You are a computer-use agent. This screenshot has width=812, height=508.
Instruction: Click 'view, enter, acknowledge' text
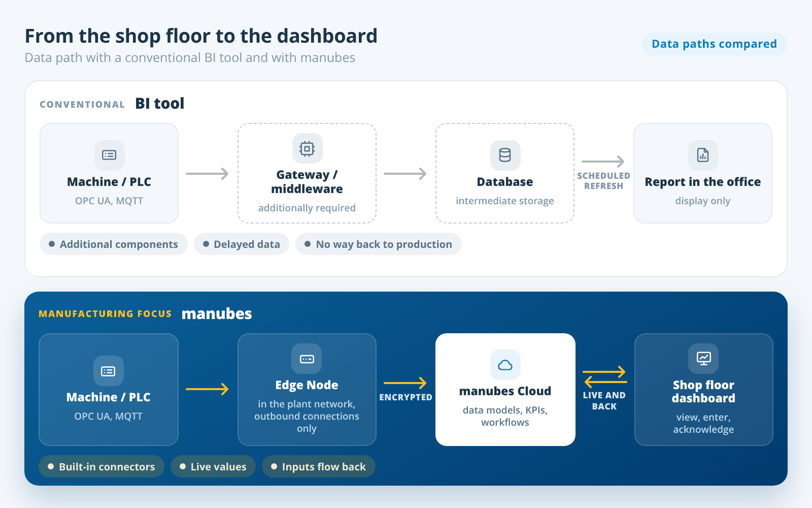point(703,423)
